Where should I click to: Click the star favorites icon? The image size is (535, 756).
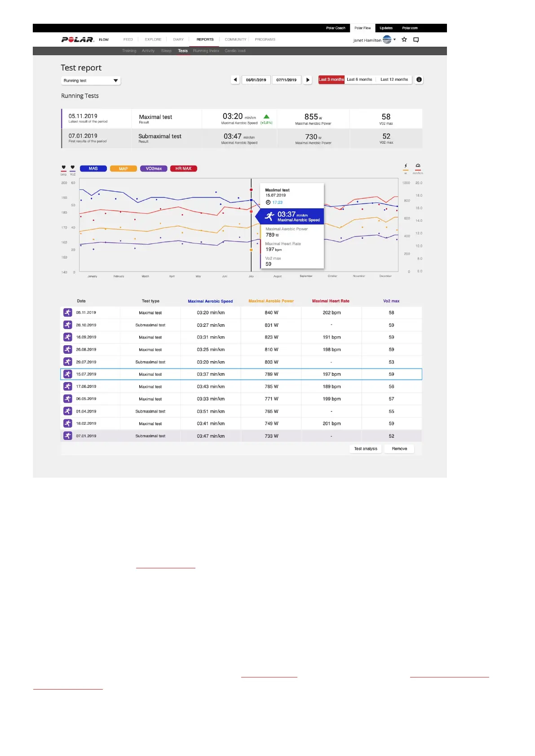tap(404, 40)
